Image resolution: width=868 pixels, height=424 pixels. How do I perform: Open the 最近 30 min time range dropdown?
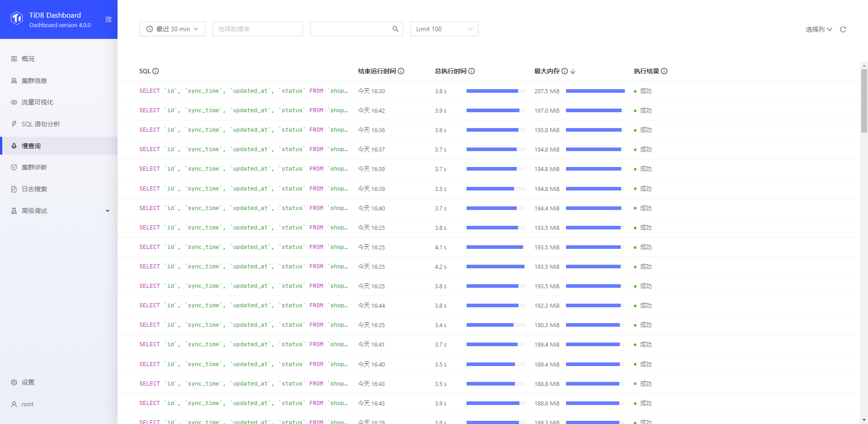click(172, 29)
